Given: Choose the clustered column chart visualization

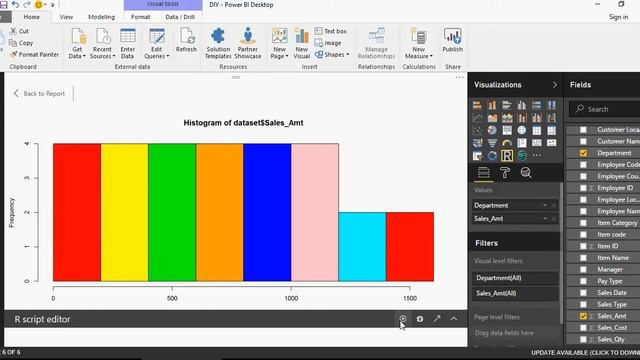Looking at the screenshot, I should point(522,105).
